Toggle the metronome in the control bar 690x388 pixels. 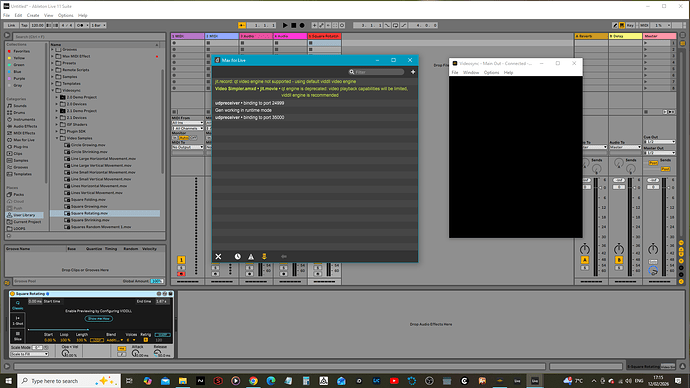(80, 26)
